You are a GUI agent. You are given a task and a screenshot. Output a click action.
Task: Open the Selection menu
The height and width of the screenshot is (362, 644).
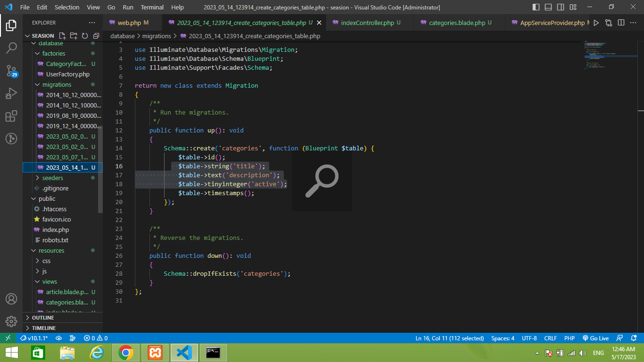click(x=67, y=7)
